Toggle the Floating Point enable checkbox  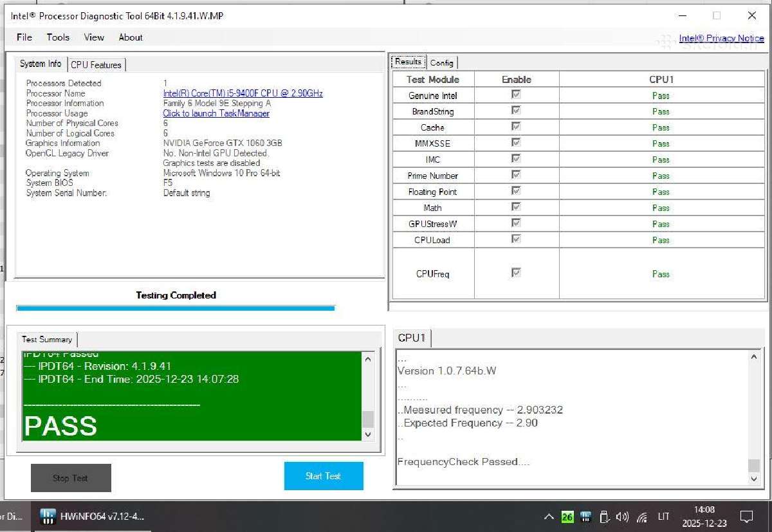click(516, 191)
